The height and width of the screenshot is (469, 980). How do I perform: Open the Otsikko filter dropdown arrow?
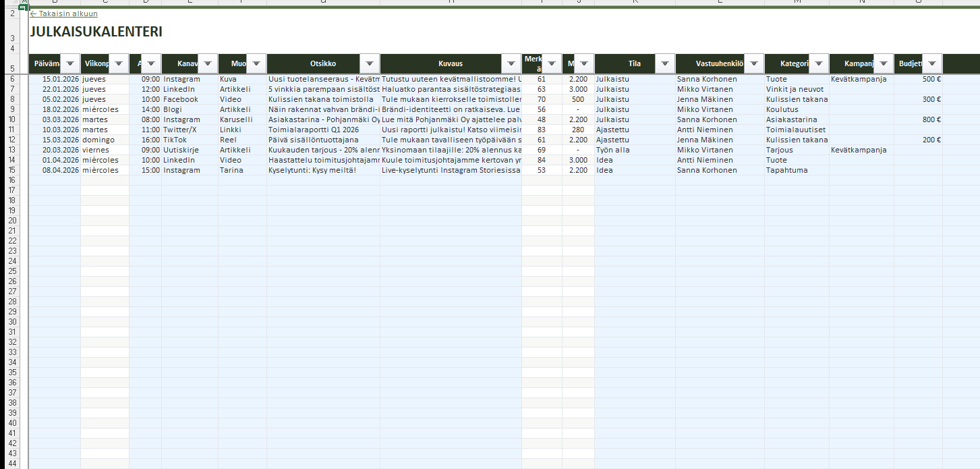point(370,63)
